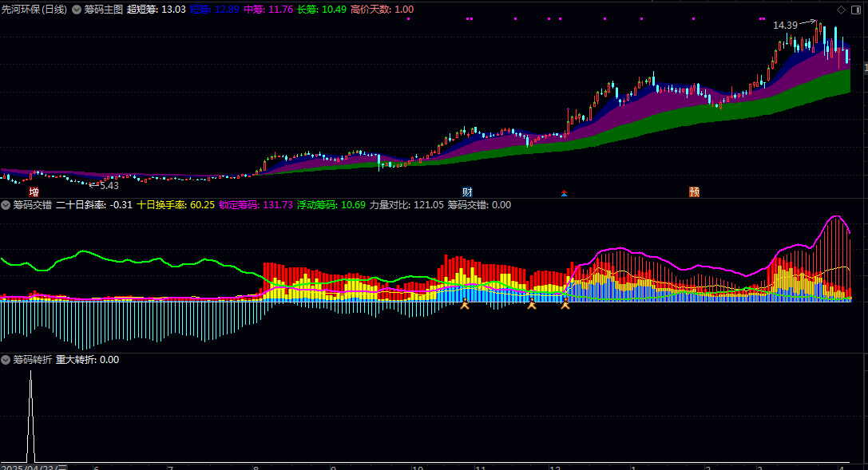
Task: Click the 重大转折 spike on bottom chart
Action: [x=30, y=416]
